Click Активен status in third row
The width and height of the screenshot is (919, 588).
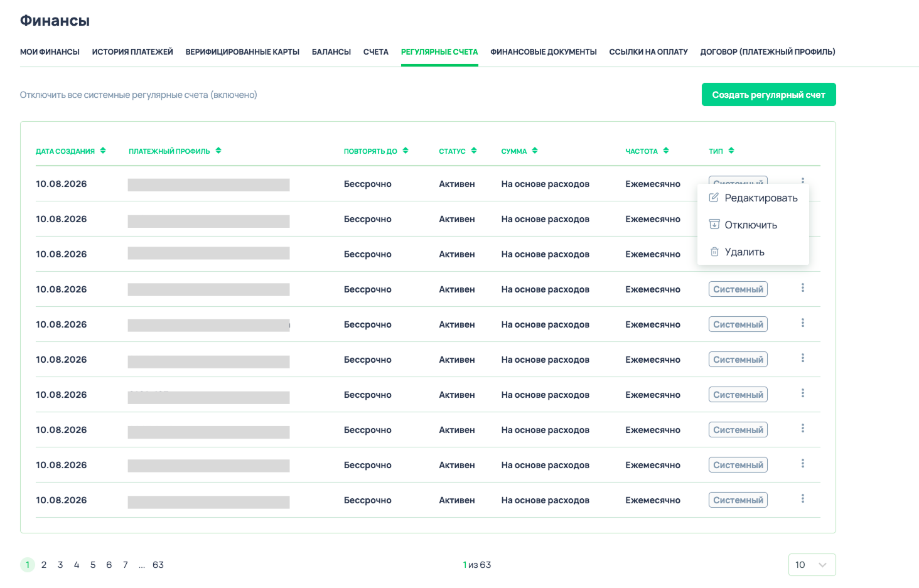pos(457,254)
